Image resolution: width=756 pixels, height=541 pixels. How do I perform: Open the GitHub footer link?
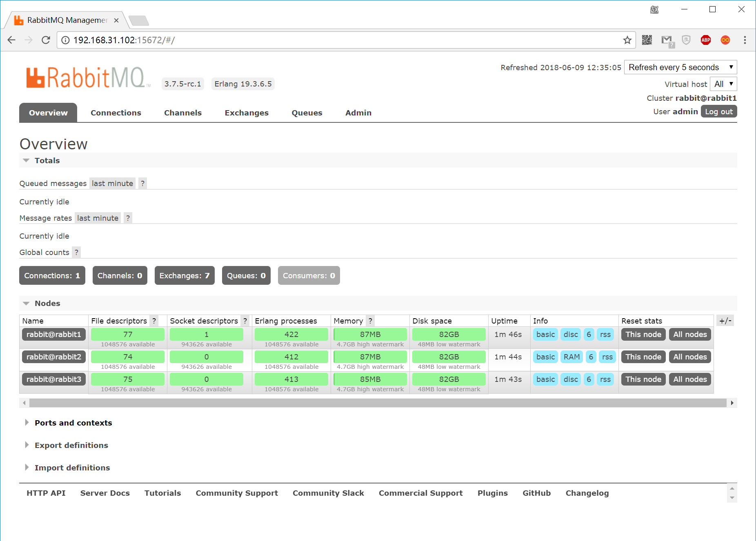pos(536,493)
